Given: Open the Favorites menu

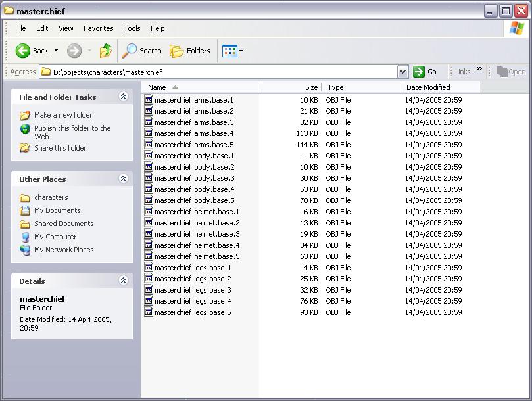Looking at the screenshot, I should click(99, 28).
